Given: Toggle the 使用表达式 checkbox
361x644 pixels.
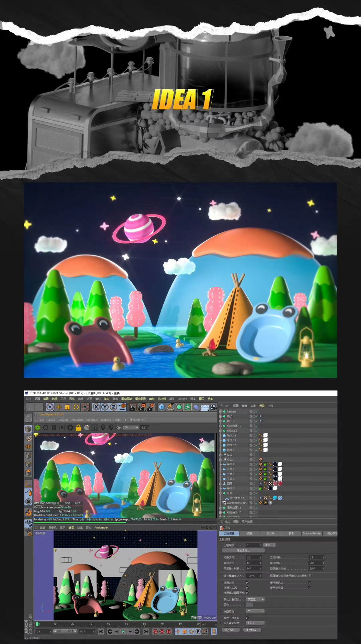Looking at the screenshot, I should 310,583.
